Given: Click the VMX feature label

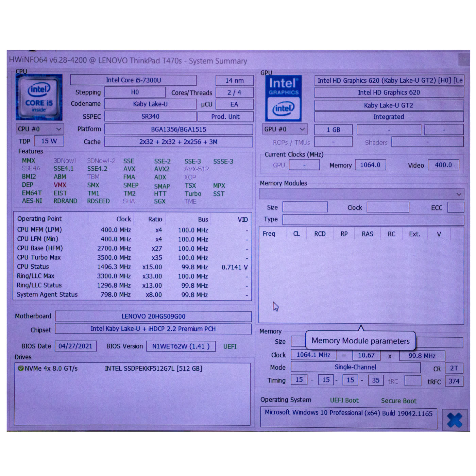Looking at the screenshot, I should (60, 185).
